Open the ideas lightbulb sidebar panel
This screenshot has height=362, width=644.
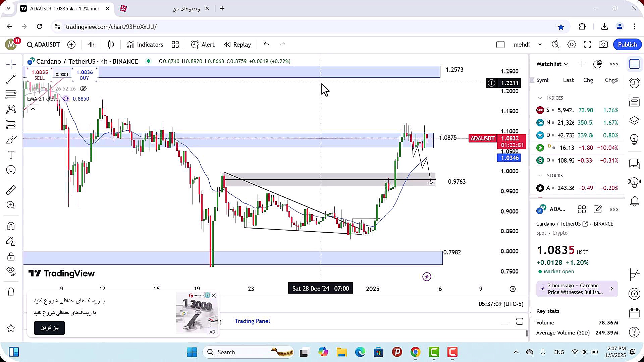(x=634, y=139)
